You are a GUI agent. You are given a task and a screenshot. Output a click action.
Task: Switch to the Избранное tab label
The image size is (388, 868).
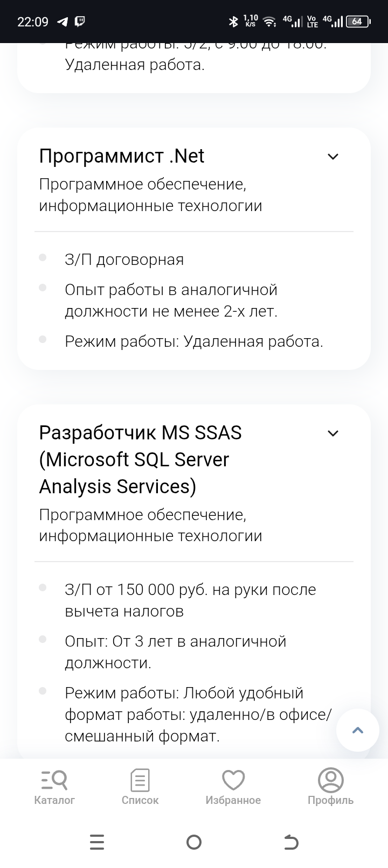[x=233, y=800]
